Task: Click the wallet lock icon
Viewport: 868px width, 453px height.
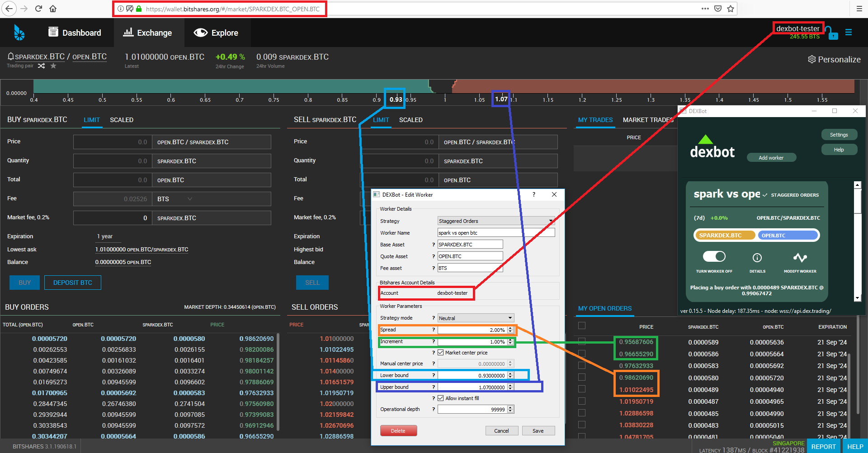Action: click(832, 33)
